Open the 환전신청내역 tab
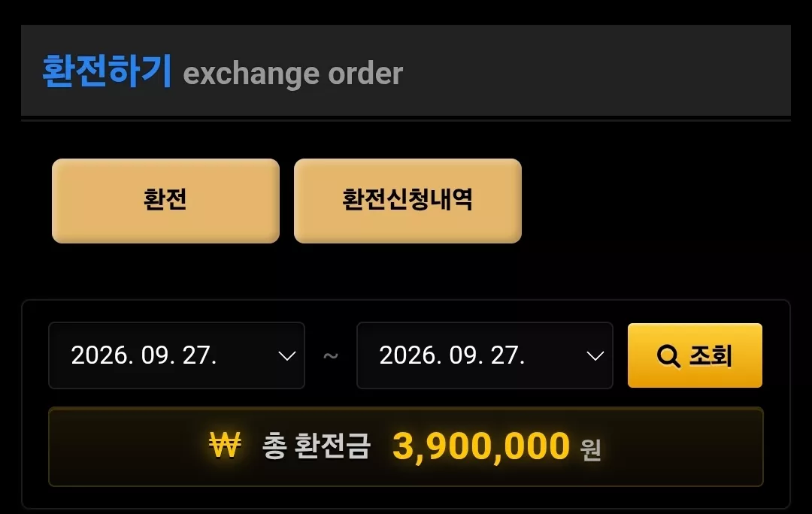812x514 pixels. tap(408, 201)
